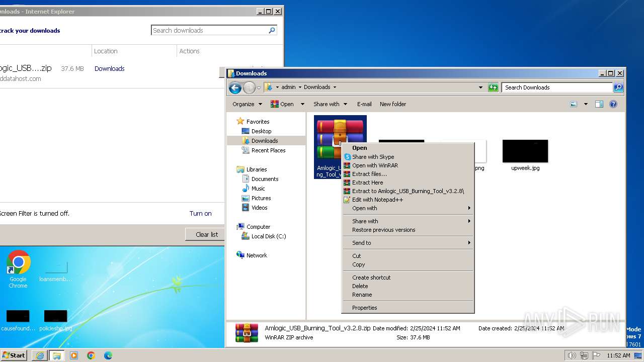This screenshot has height=362, width=644.
Task: Open Google Chrome desktop shortcut
Action: tap(18, 269)
